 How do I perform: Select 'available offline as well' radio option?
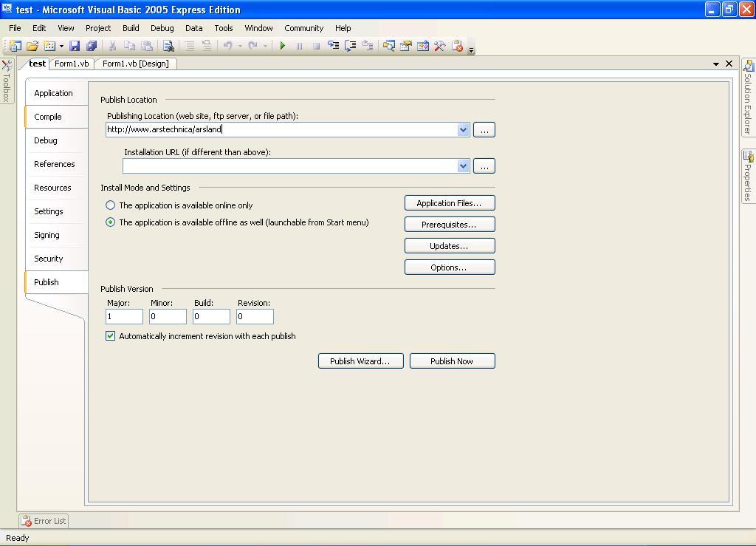click(111, 222)
